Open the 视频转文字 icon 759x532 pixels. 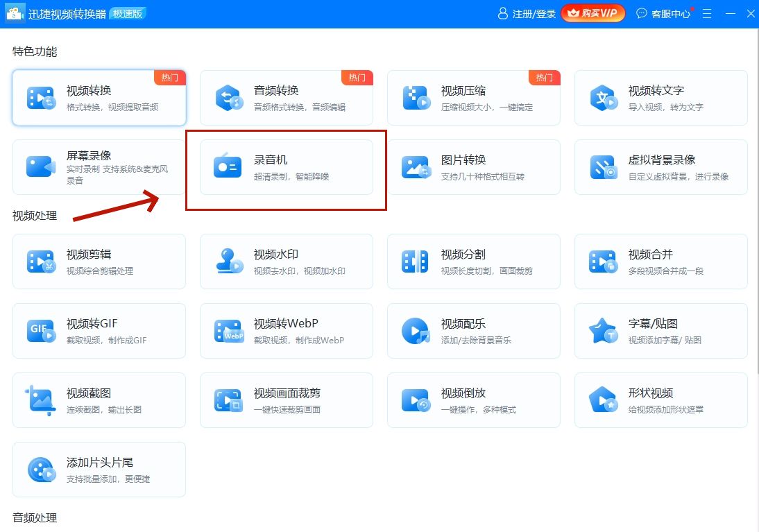(604, 98)
